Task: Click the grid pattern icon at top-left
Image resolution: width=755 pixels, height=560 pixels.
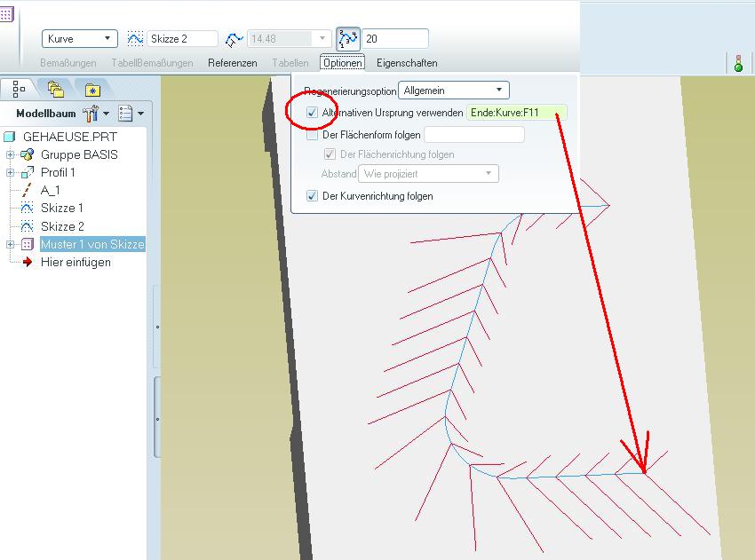Action: click(6, 14)
